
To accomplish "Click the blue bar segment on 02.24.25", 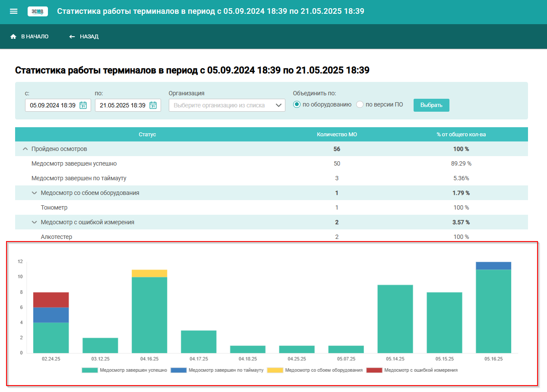I will point(51,315).
